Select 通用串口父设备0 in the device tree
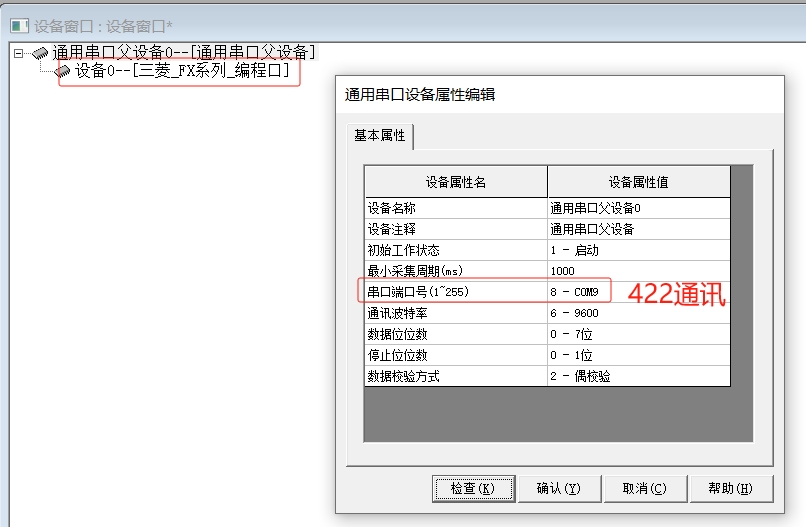This screenshot has height=527, width=806. pos(184,53)
